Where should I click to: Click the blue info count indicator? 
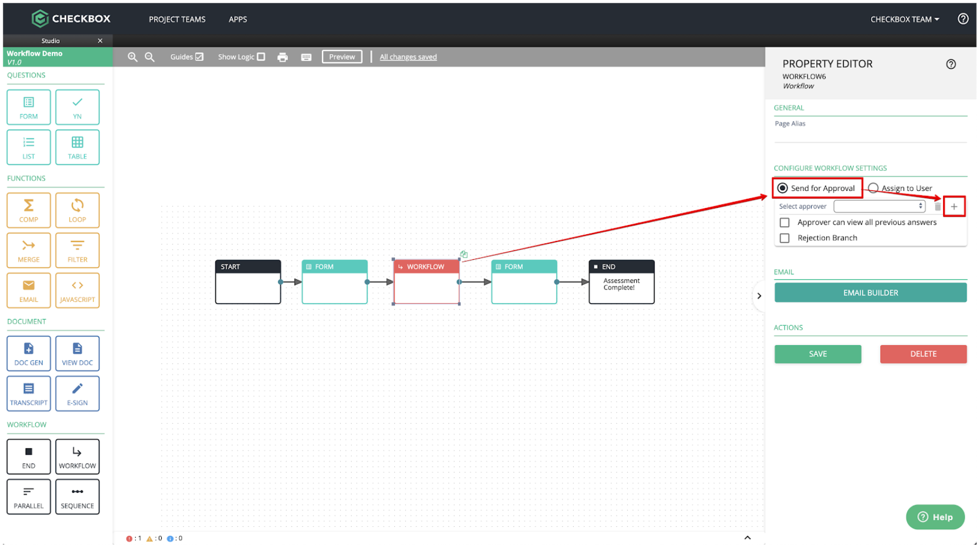click(x=174, y=539)
